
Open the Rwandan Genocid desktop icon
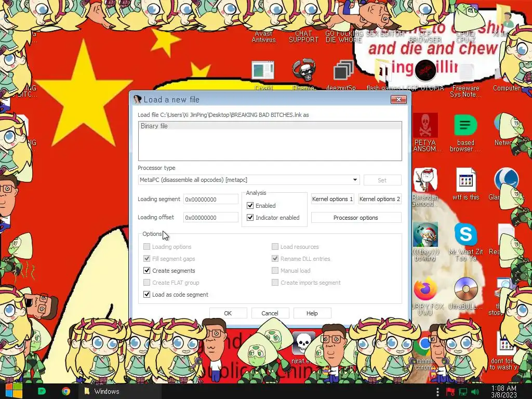tap(425, 180)
